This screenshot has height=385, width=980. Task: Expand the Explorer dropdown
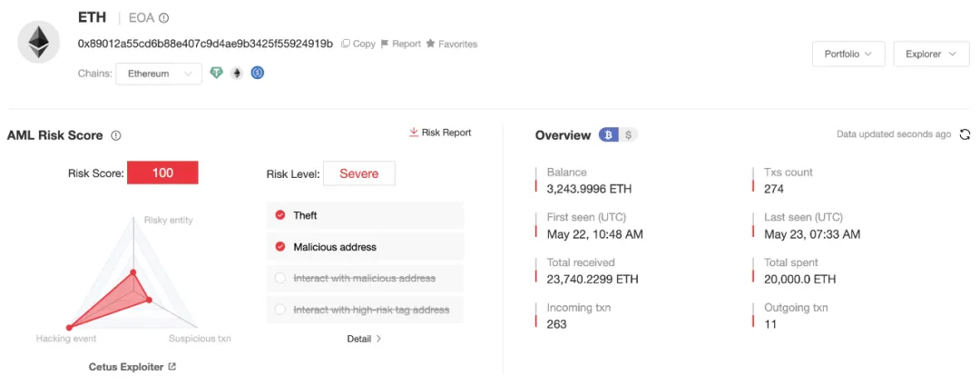pos(930,54)
